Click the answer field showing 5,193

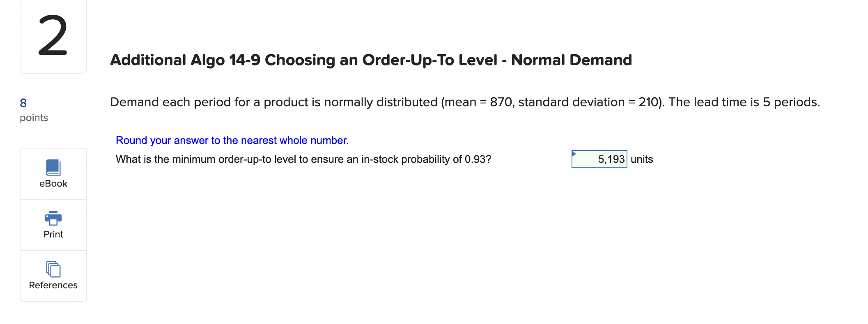[x=599, y=160]
